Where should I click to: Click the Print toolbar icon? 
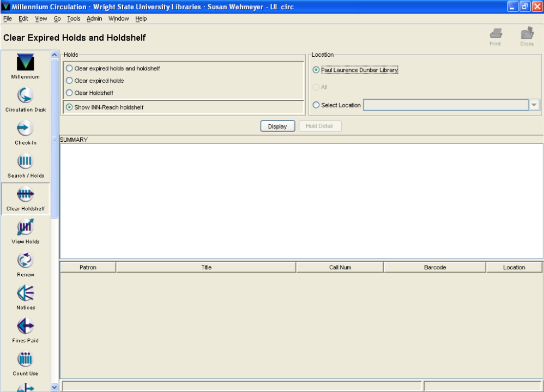495,37
